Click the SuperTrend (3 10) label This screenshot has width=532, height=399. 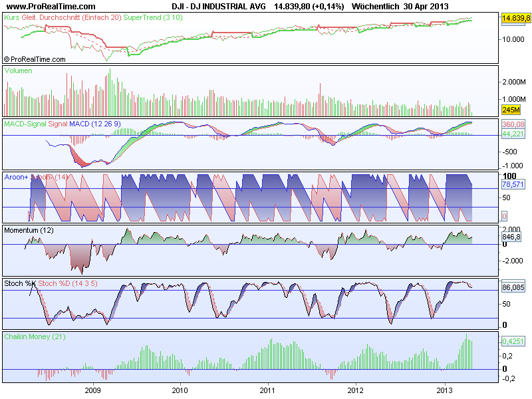(153, 17)
